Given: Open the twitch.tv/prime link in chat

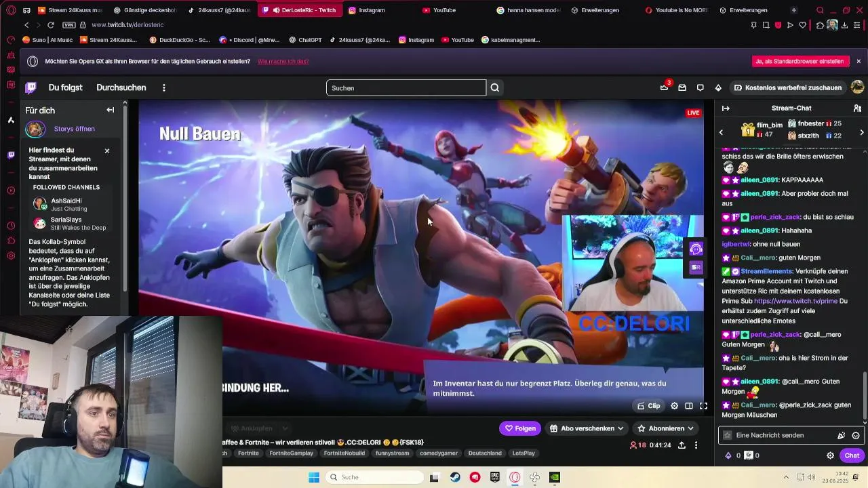Looking at the screenshot, I should point(795,301).
